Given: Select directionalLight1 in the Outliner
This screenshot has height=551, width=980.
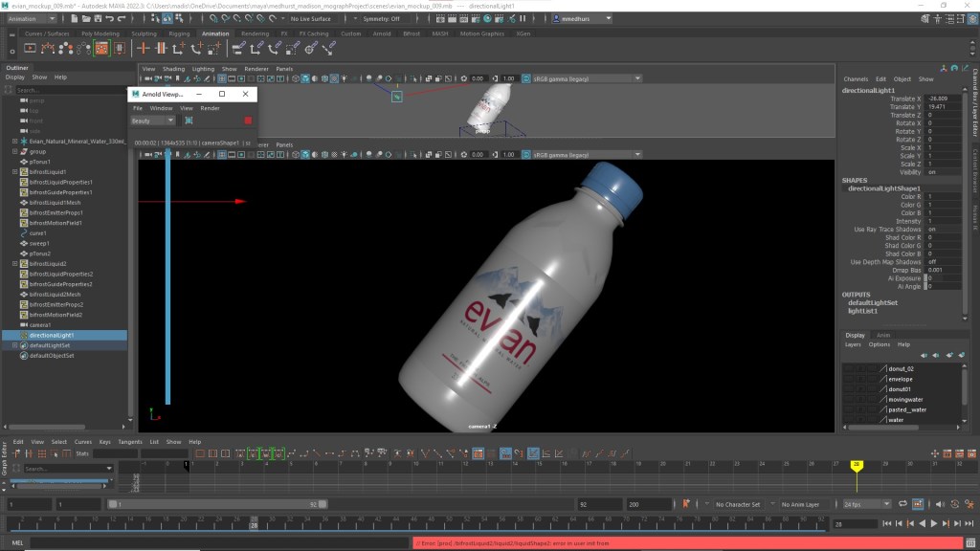Looking at the screenshot, I should [x=52, y=336].
